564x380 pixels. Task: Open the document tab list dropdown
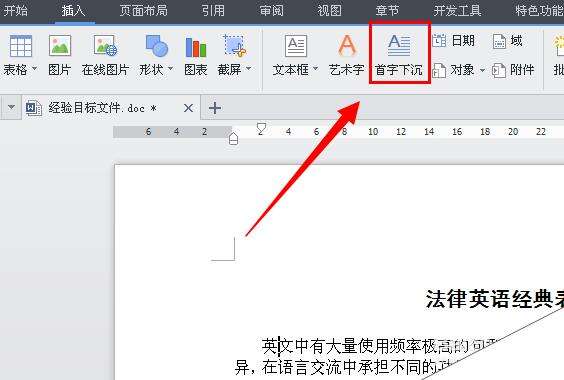(12, 107)
